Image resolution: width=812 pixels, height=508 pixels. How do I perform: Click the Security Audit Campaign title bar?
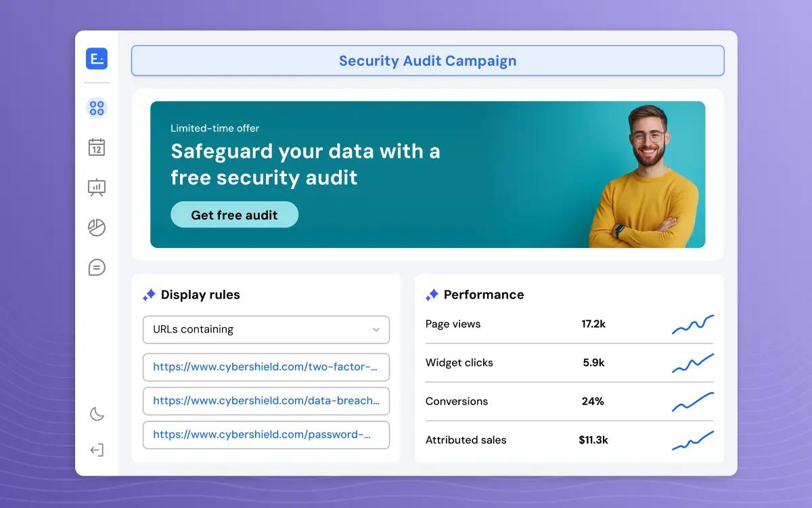point(428,61)
